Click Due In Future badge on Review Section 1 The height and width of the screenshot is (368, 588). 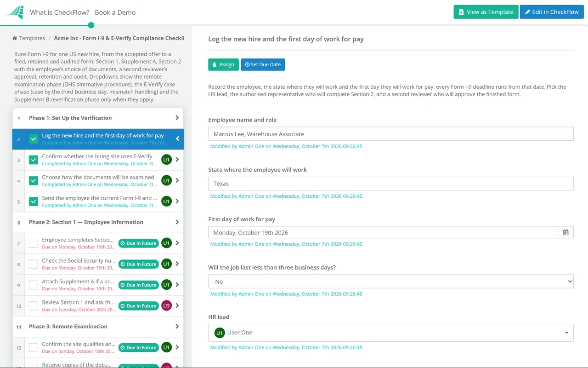click(x=138, y=306)
